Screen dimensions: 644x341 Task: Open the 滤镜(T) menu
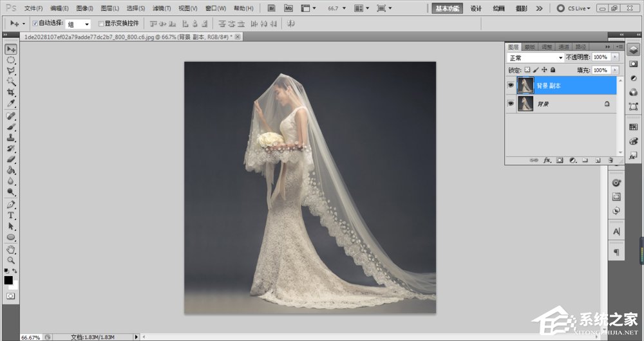click(x=162, y=8)
